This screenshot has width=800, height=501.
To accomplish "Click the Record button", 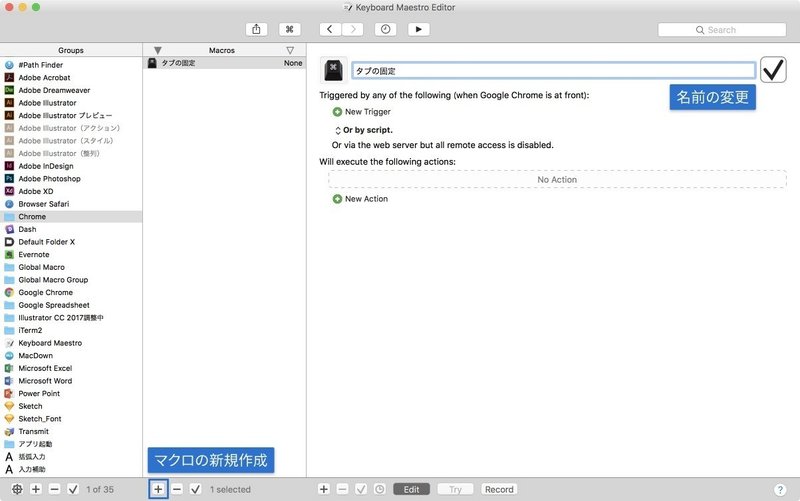I will coord(499,489).
